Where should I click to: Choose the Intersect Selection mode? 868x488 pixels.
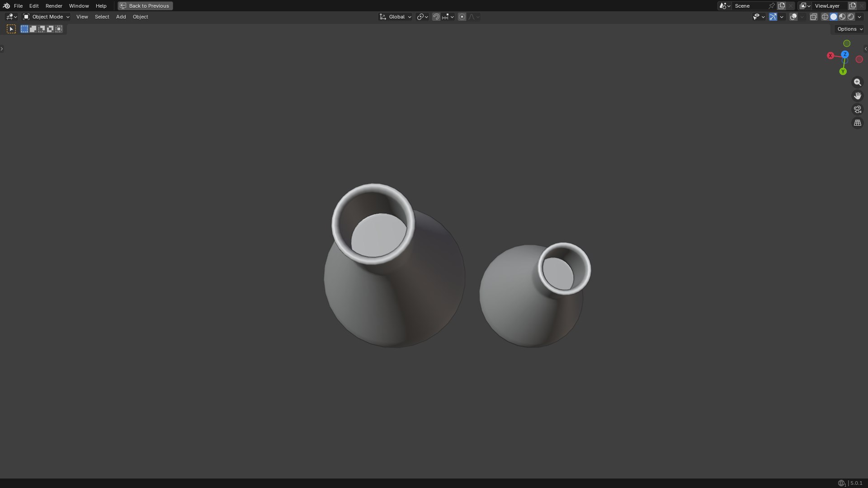(59, 29)
